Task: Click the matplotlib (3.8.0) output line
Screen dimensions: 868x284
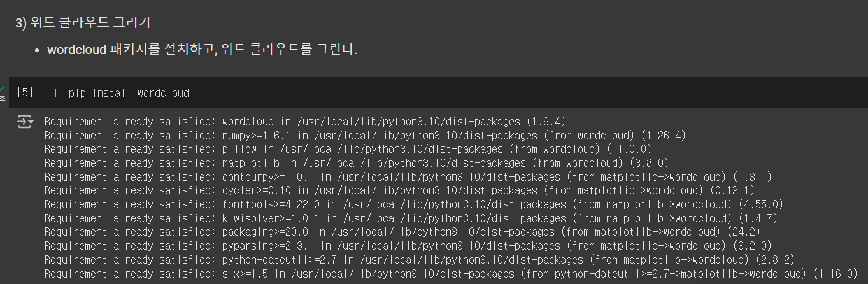Action: (x=357, y=163)
